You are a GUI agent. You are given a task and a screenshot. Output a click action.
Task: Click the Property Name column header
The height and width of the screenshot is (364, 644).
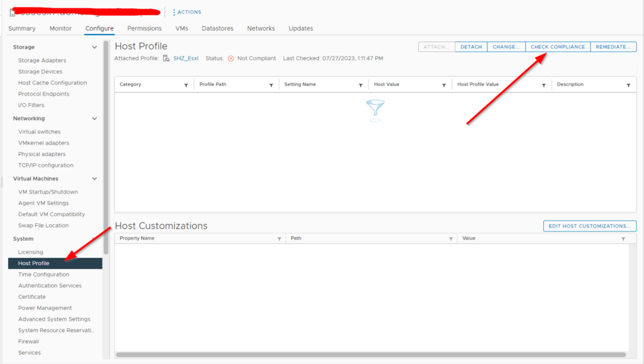pos(136,238)
